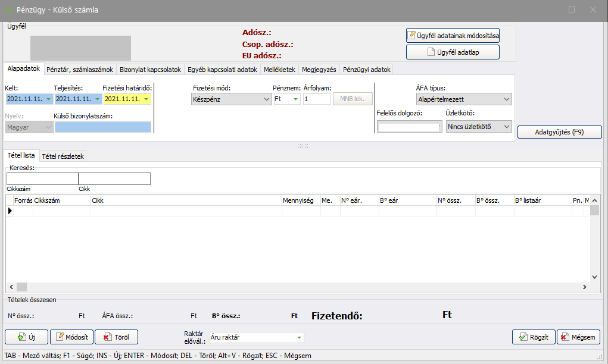The height and width of the screenshot is (364, 608).
Task: Open the Ügyfél adatlap sheet
Action: 453,52
